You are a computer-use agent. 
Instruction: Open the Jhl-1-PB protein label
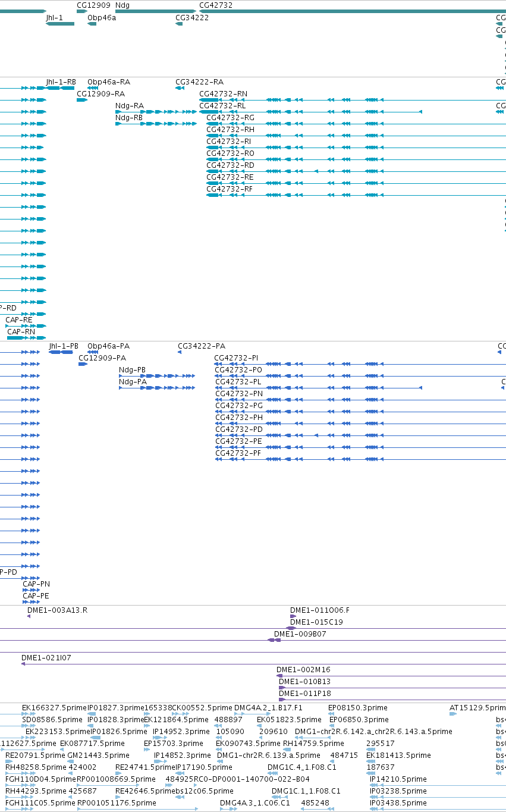point(64,346)
